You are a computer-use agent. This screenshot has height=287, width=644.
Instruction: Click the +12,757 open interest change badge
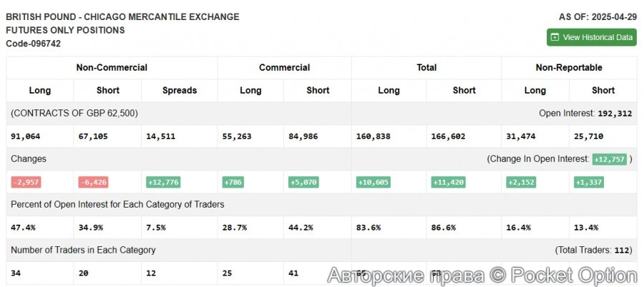pos(609,159)
